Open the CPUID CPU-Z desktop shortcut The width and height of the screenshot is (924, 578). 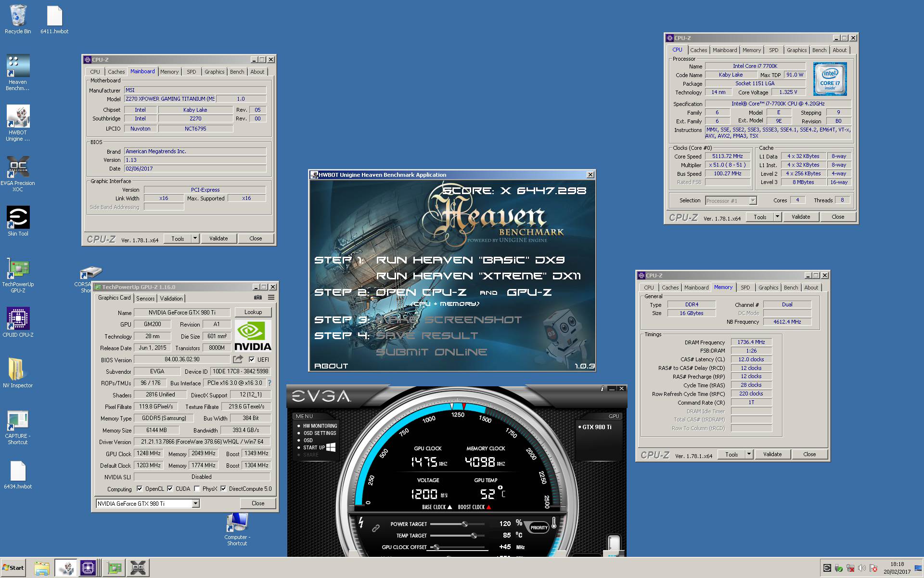pos(18,322)
